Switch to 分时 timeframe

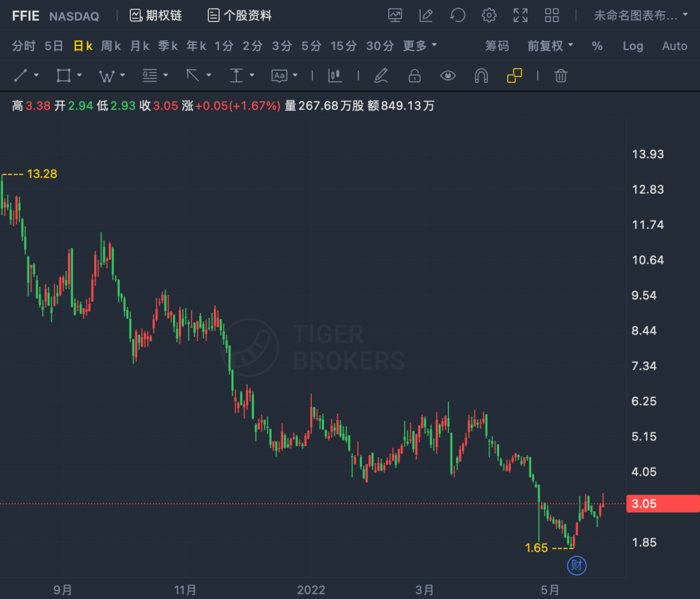click(x=24, y=45)
